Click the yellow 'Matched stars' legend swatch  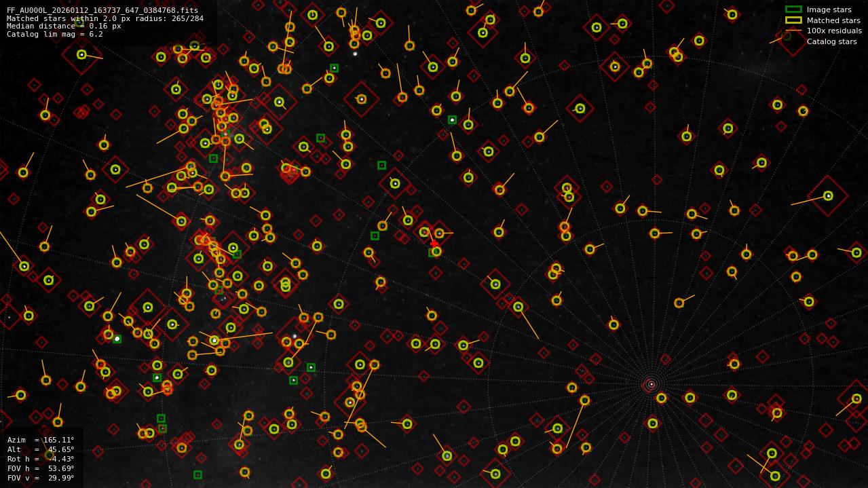pos(793,20)
